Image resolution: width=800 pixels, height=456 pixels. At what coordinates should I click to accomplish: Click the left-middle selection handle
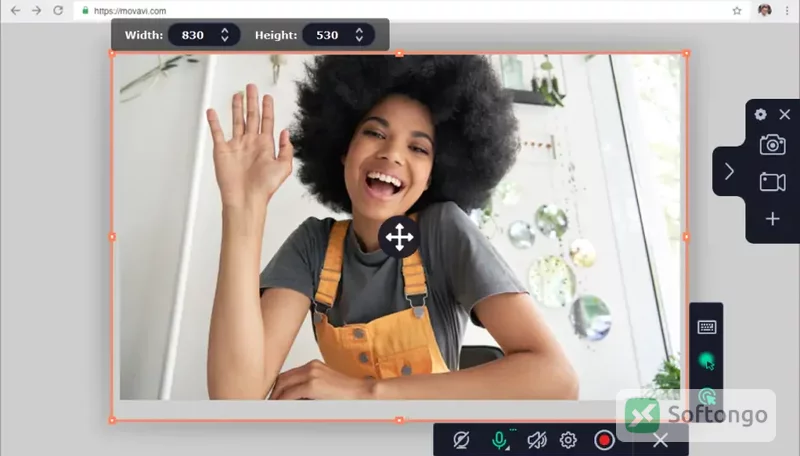click(x=112, y=237)
